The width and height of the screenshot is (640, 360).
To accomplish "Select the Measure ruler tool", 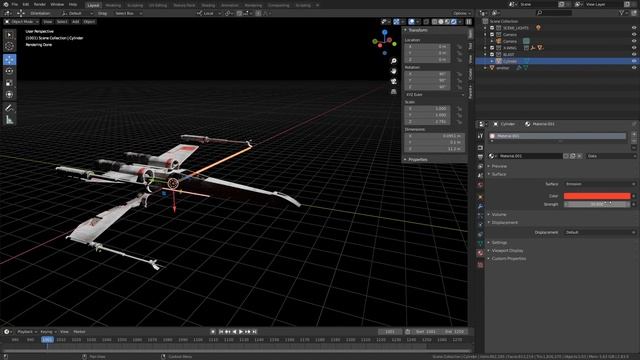I will (9, 120).
